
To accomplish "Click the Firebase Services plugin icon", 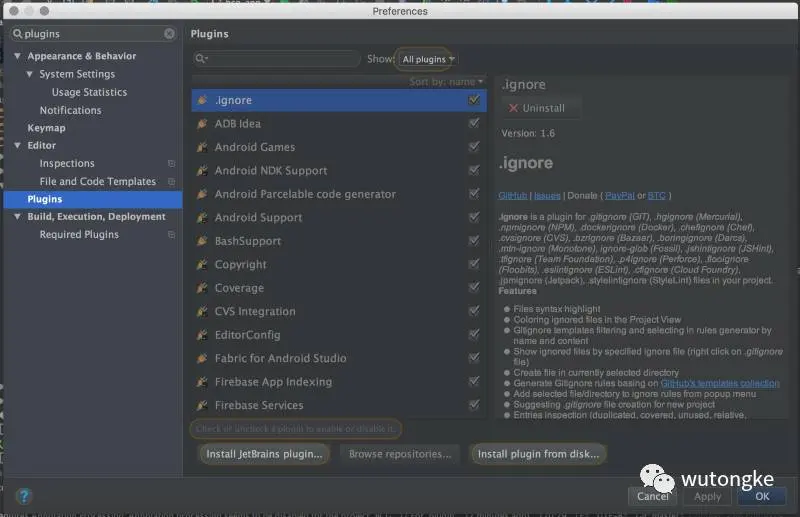I will click(203, 405).
